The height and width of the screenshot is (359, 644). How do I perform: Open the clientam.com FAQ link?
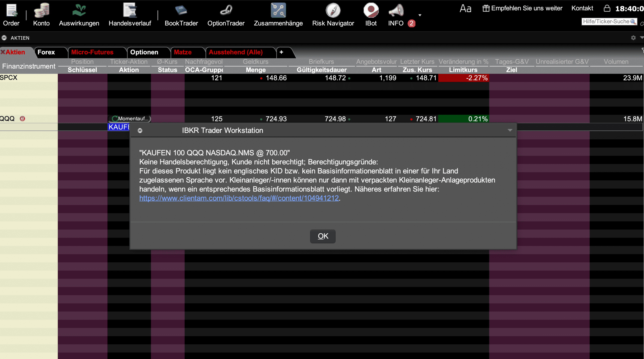point(239,198)
